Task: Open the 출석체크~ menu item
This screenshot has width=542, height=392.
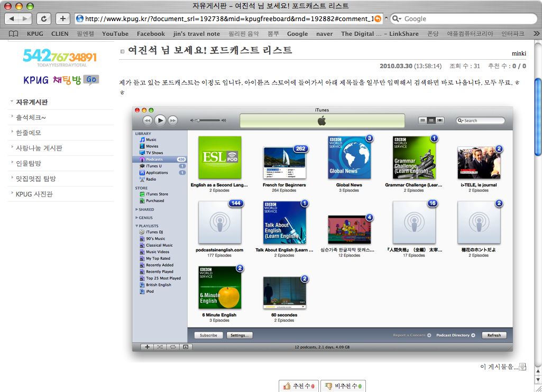Action: pos(31,117)
